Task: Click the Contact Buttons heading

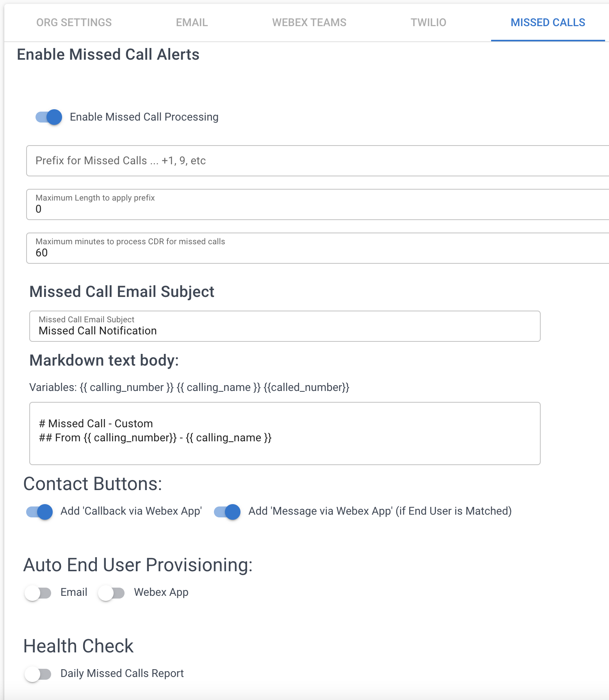Action: point(93,484)
